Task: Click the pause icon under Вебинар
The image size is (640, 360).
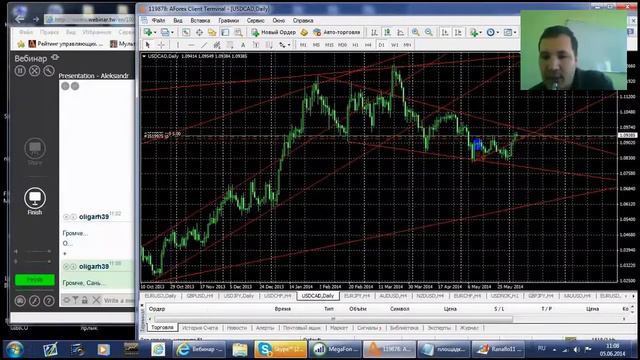Action: coord(20,71)
